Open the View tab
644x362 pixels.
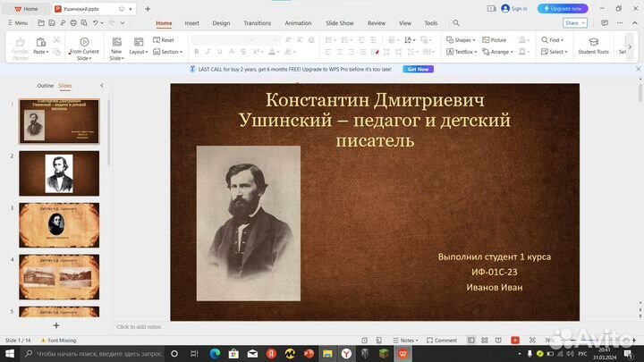tap(405, 23)
